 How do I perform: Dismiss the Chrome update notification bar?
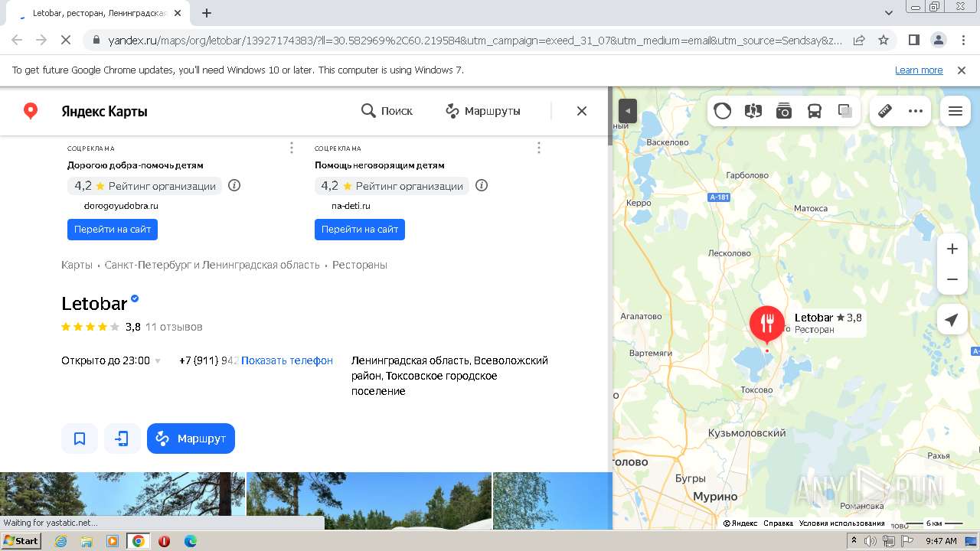click(x=962, y=70)
